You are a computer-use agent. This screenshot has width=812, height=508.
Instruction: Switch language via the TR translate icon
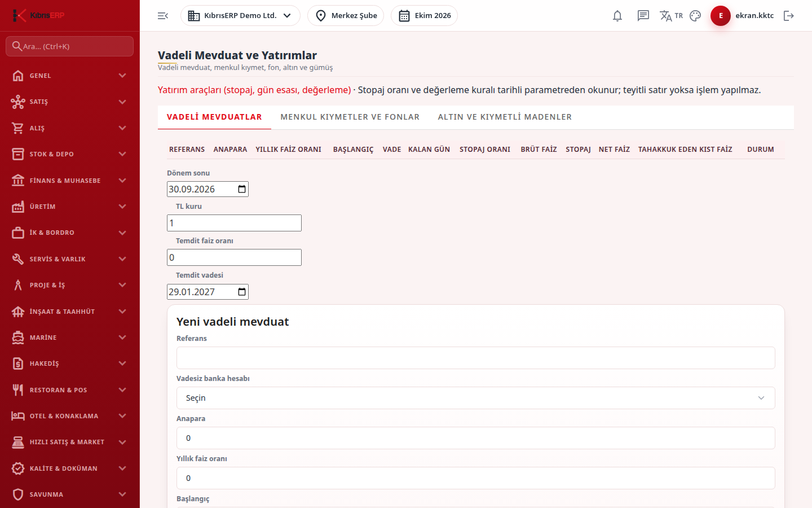click(671, 16)
